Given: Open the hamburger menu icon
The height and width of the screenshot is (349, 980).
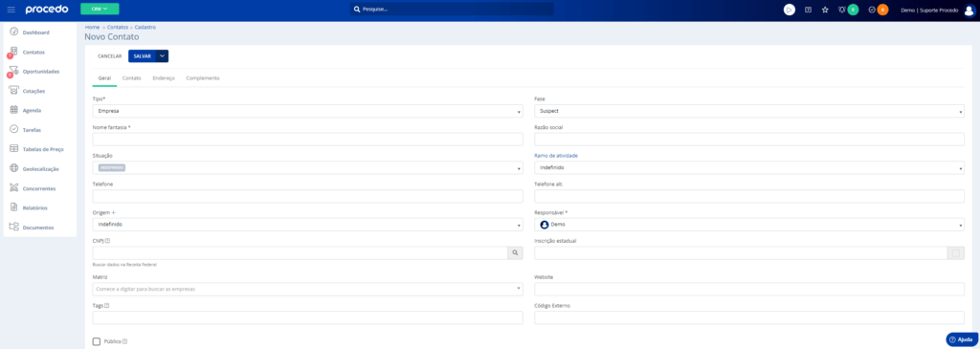Looking at the screenshot, I should pos(11,10).
